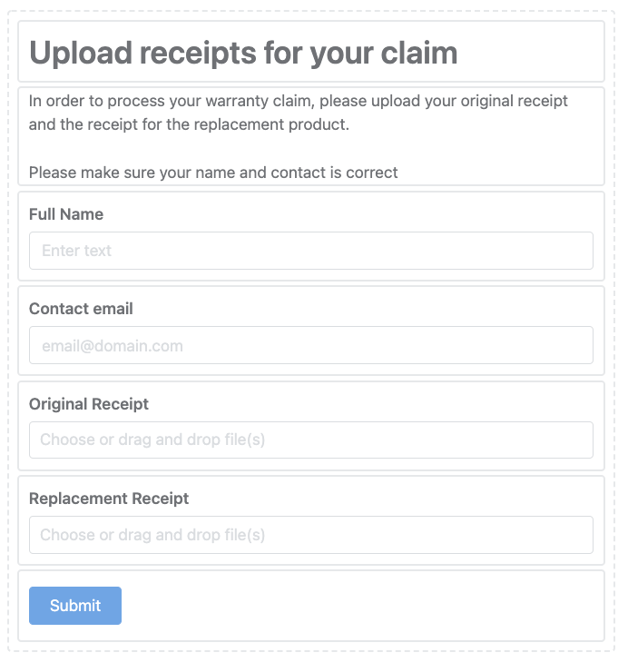
Task: Submit the warranty claim form
Action: pos(75,605)
